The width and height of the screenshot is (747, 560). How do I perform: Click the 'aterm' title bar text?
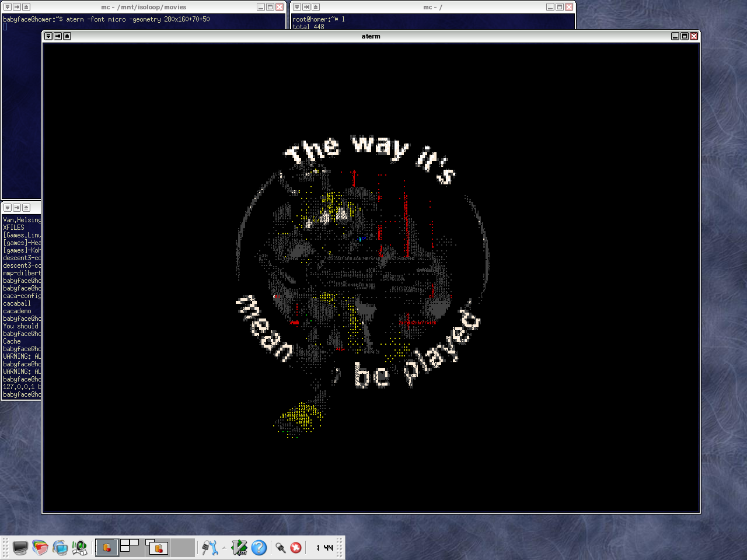click(371, 36)
